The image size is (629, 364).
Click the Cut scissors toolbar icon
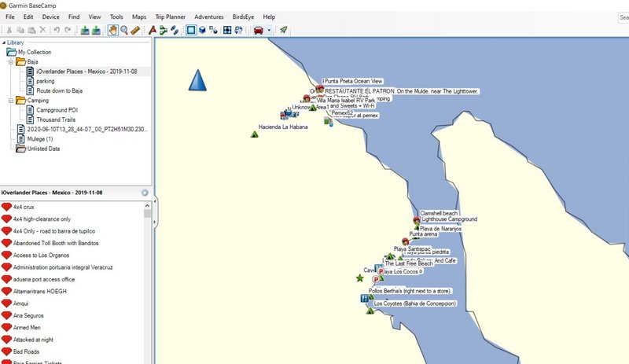(x=9, y=30)
